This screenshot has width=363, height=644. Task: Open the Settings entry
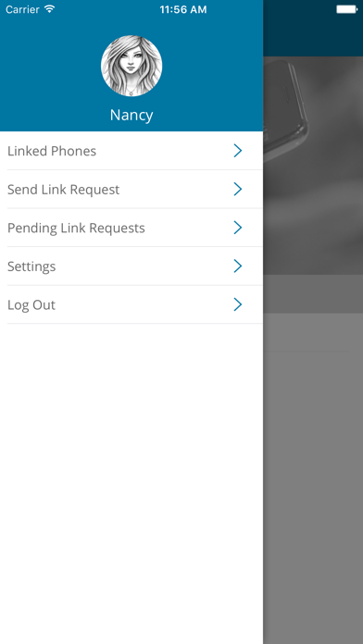coord(131,266)
